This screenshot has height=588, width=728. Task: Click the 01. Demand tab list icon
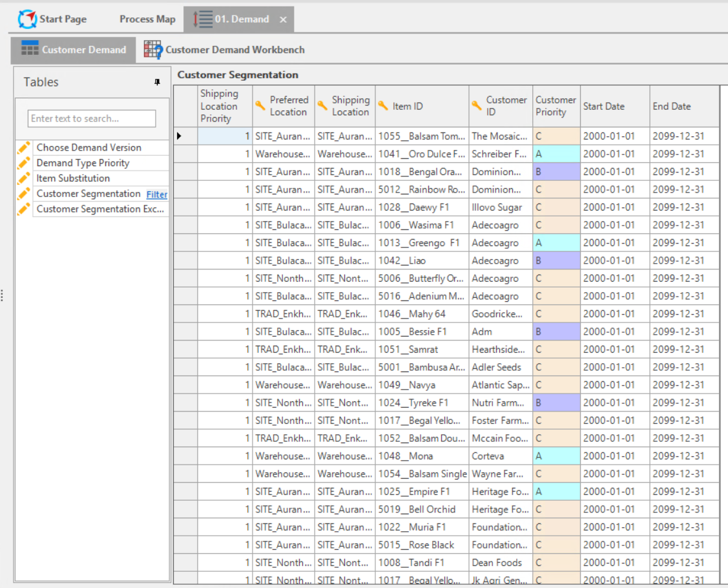[x=203, y=19]
